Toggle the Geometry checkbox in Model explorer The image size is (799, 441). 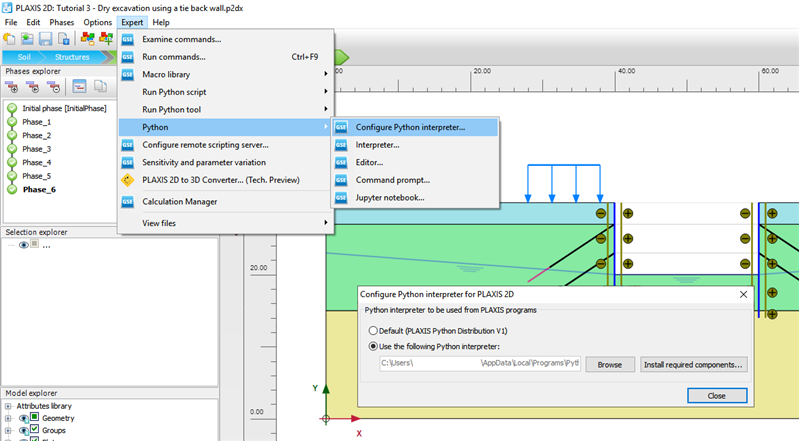click(35, 417)
